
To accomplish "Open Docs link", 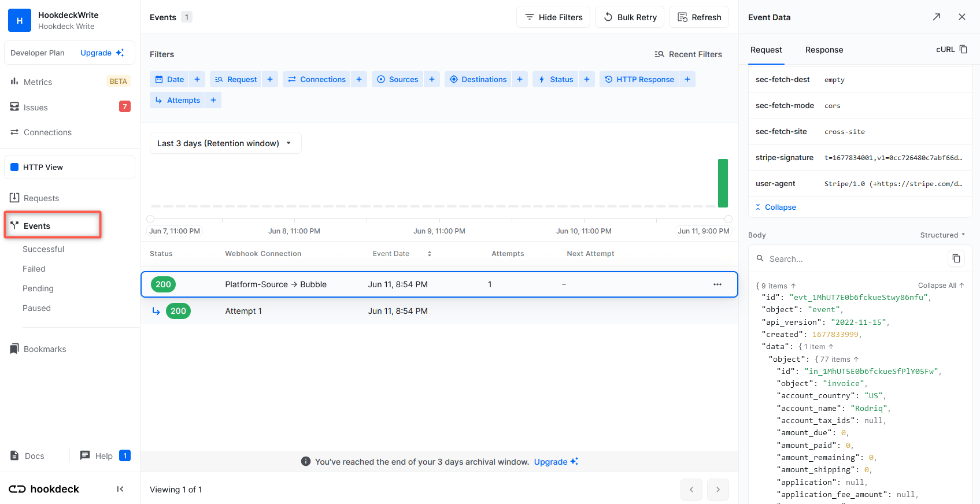I will click(x=28, y=456).
